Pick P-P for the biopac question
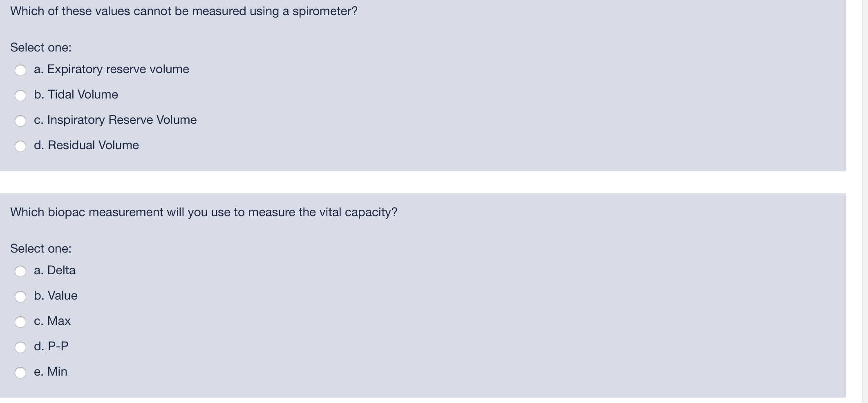This screenshot has height=403, width=868. point(20,347)
